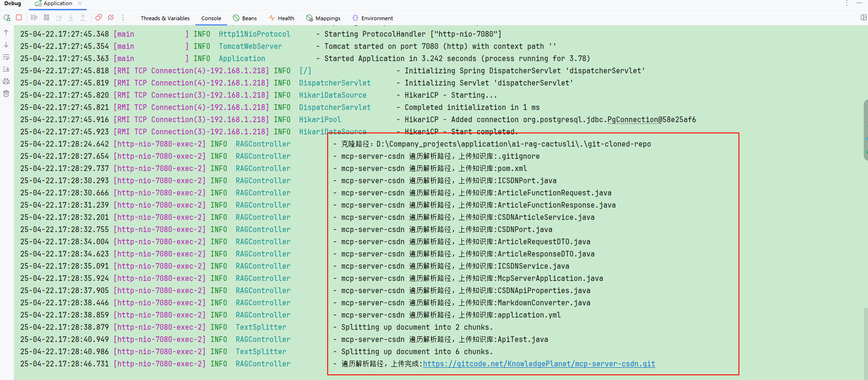Image resolution: width=868 pixels, height=380 pixels.
Task: Open the Health tab
Action: pos(282,18)
